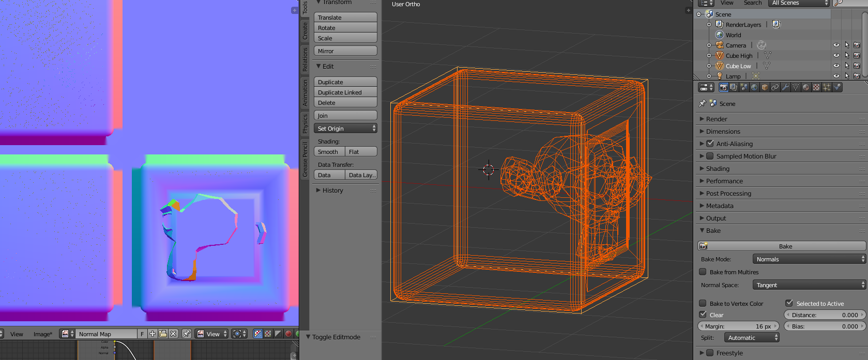
Task: Disable the Anti-Aliasing checkbox
Action: click(x=710, y=144)
